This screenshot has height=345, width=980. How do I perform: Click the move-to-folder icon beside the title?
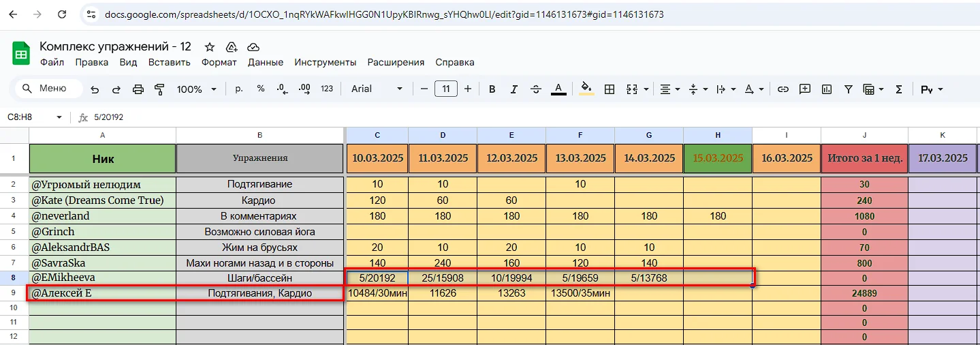pyautogui.click(x=232, y=47)
